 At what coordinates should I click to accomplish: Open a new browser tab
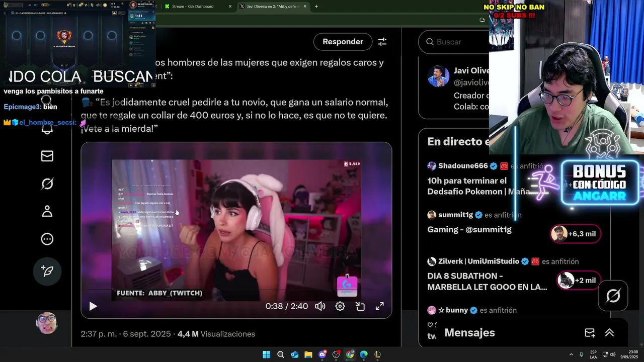point(316,7)
